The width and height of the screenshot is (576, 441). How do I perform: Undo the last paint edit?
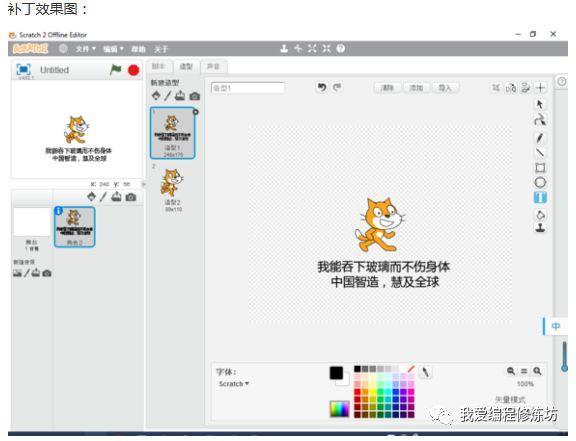[x=322, y=87]
